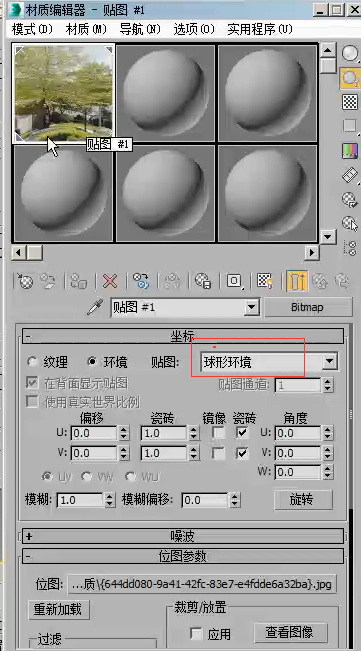Adjust the W 角度 spinner arrows

[x=328, y=472]
